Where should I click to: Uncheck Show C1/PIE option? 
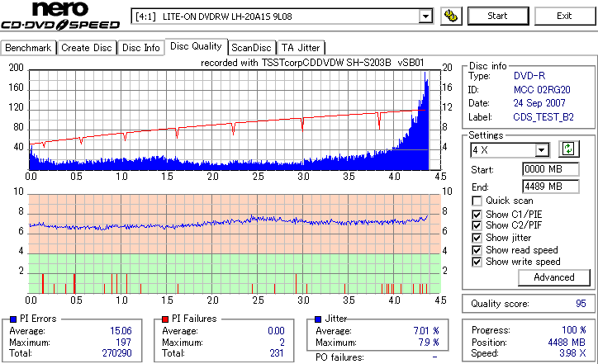click(x=477, y=215)
